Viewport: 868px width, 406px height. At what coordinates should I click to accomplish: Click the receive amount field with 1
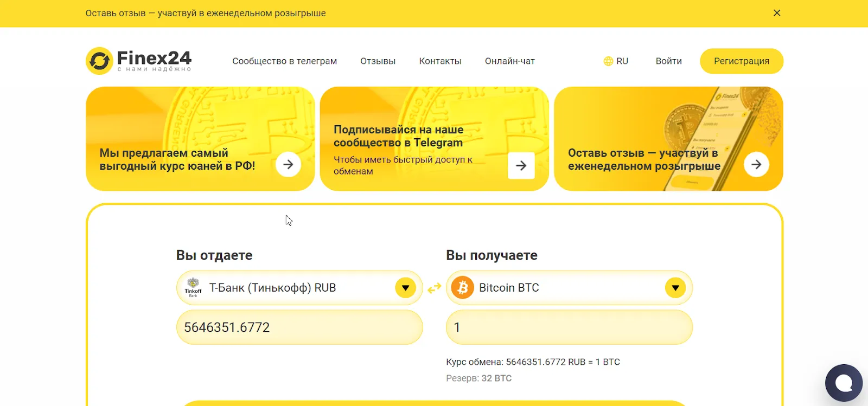click(x=569, y=327)
